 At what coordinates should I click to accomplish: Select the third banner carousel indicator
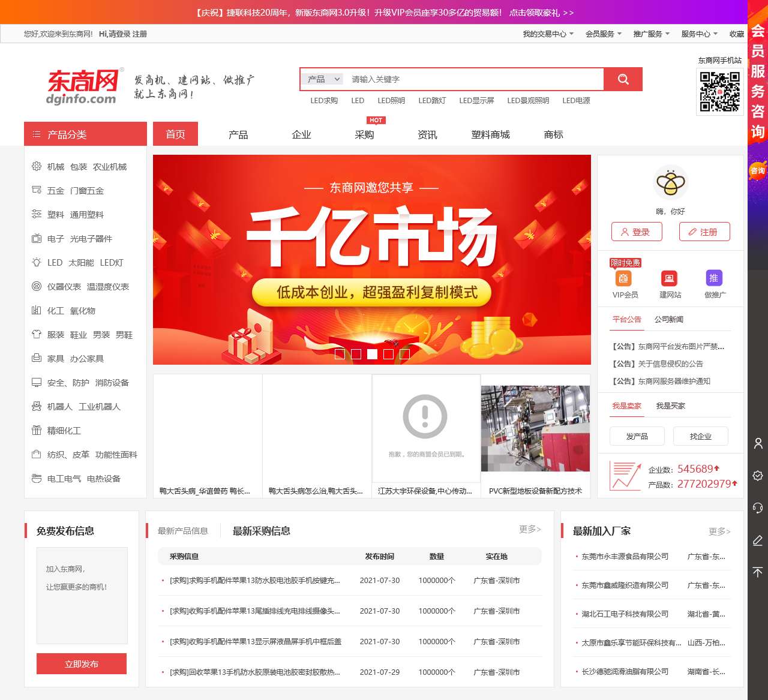(372, 354)
